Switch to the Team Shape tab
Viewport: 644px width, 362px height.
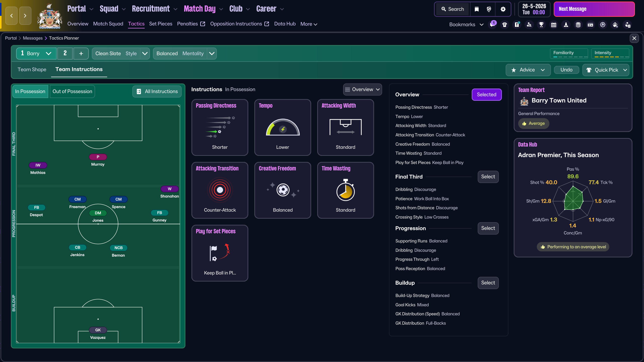(x=32, y=69)
